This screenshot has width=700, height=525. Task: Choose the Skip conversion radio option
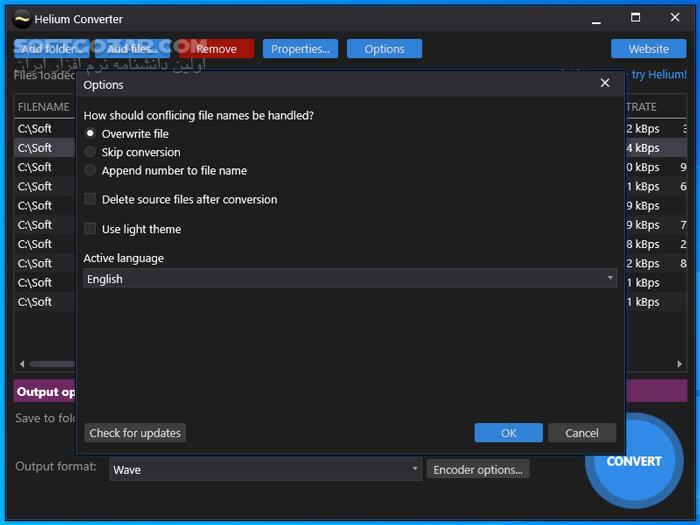click(x=91, y=152)
